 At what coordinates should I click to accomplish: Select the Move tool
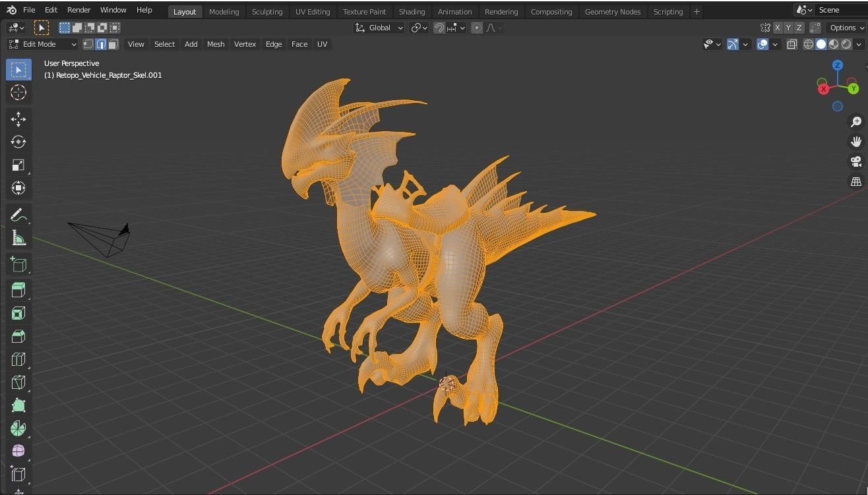18,119
